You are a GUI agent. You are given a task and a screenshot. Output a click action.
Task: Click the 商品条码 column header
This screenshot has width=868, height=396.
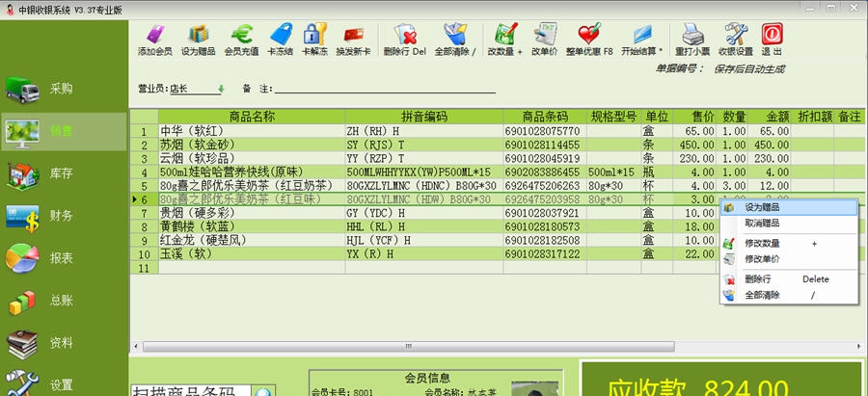pyautogui.click(x=545, y=117)
